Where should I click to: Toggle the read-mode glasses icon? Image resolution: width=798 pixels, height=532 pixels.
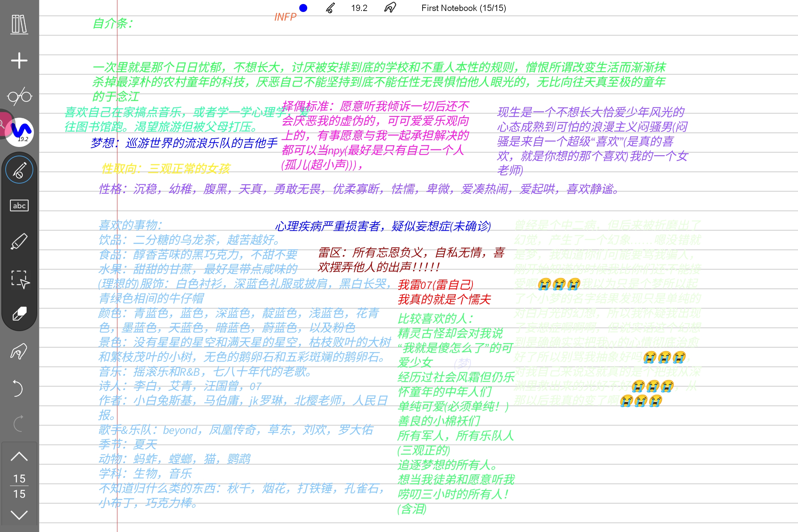pos(19,97)
